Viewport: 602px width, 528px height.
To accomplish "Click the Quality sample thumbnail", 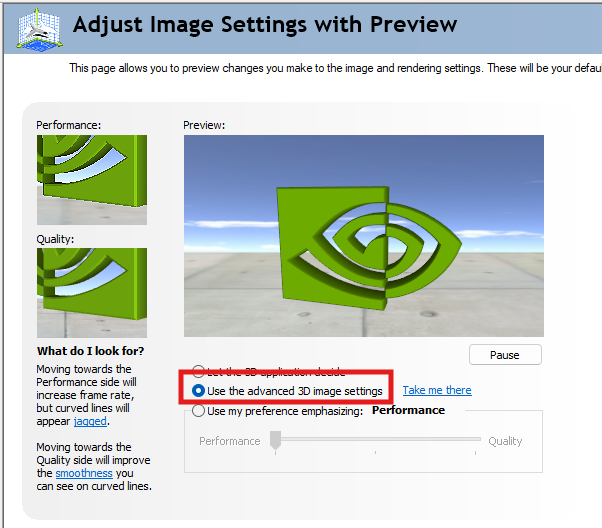I will 92,293.
